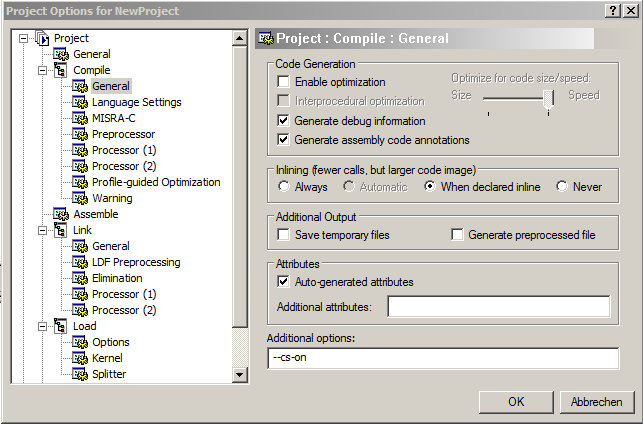The height and width of the screenshot is (424, 643).
Task: Uncheck Generate debug information
Action: (x=283, y=121)
